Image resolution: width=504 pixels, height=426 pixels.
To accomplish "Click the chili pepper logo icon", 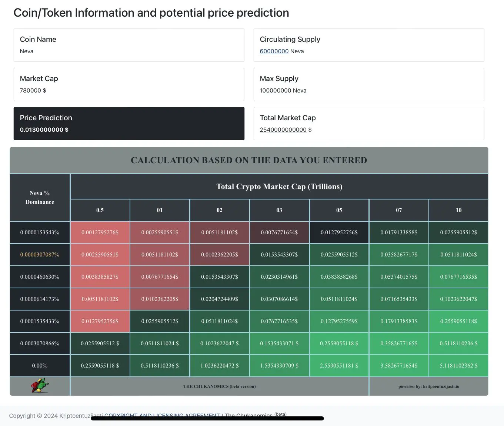I will coord(40,386).
